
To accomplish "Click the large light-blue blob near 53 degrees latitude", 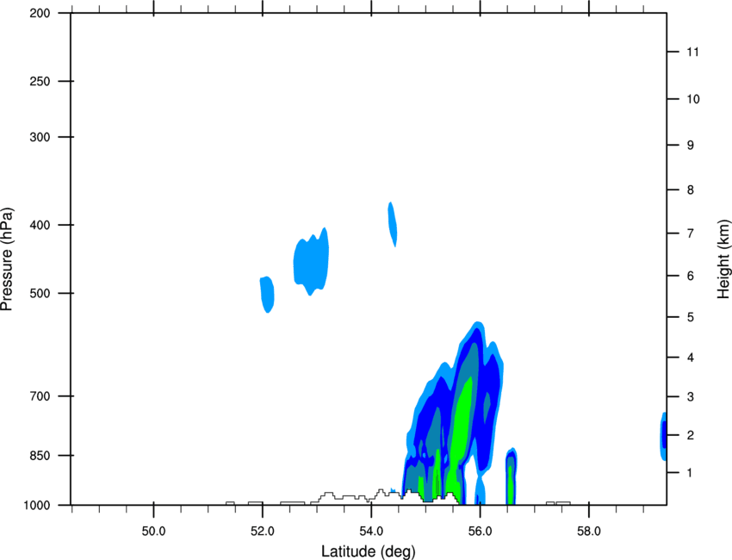I will pos(311,262).
